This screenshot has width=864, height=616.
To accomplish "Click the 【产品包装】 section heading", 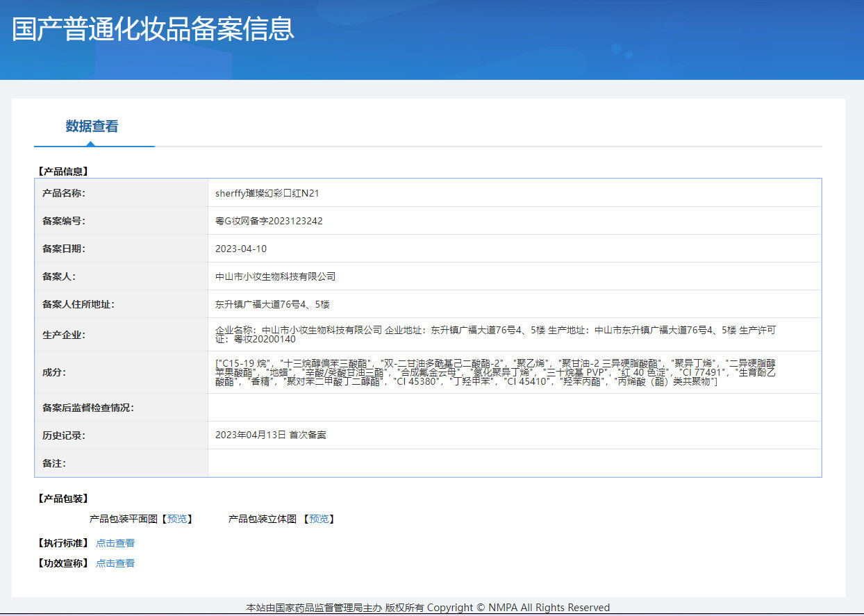I will [x=63, y=499].
